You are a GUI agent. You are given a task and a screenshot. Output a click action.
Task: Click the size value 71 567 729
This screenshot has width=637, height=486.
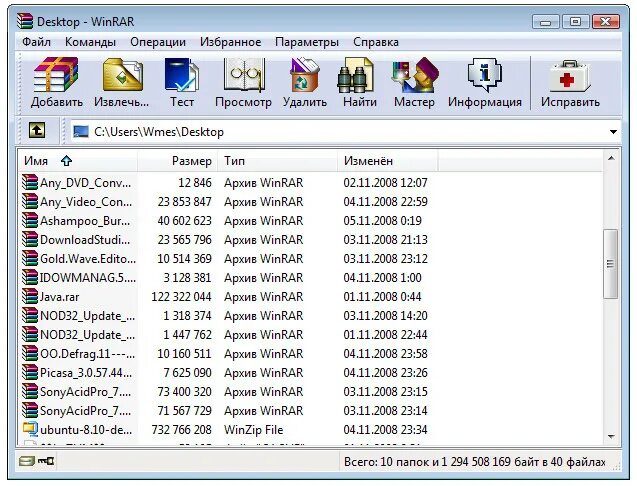(x=184, y=410)
